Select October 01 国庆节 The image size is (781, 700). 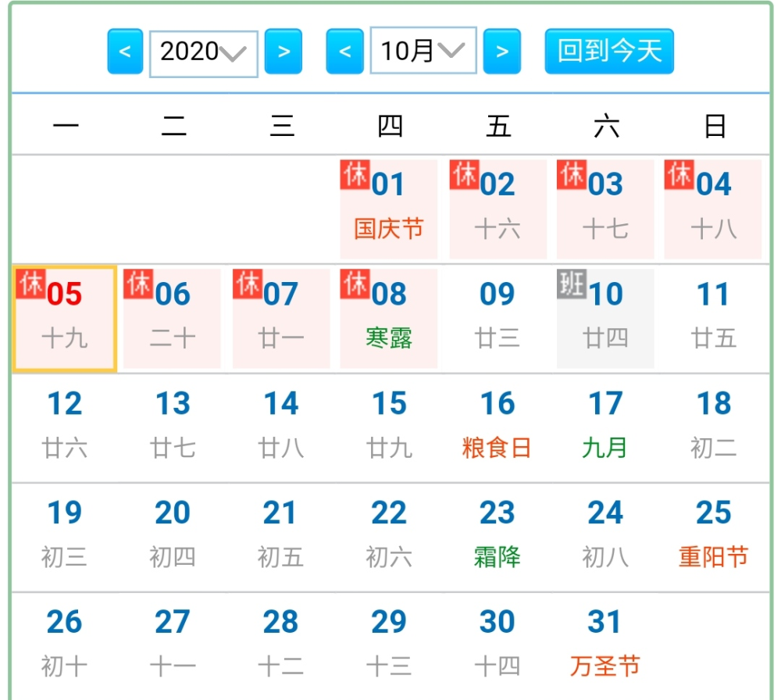point(388,208)
